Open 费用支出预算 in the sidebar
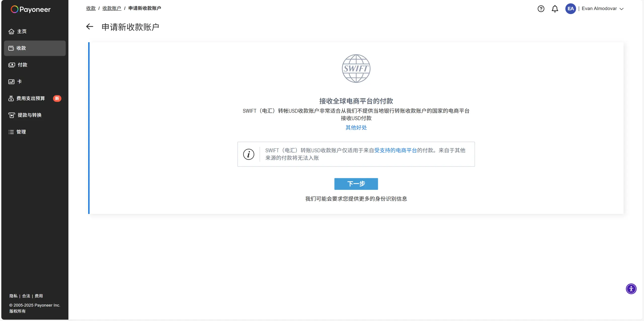The height and width of the screenshot is (321, 644). [x=35, y=98]
